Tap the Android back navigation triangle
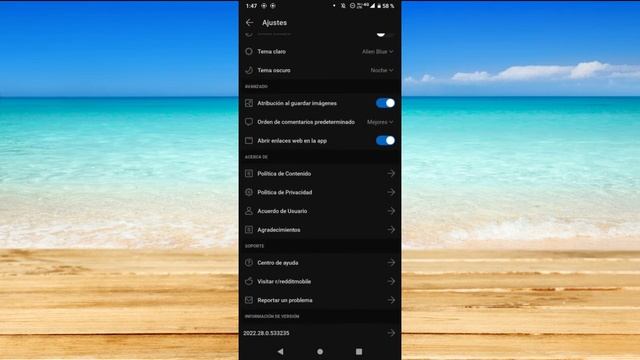 tap(280, 351)
